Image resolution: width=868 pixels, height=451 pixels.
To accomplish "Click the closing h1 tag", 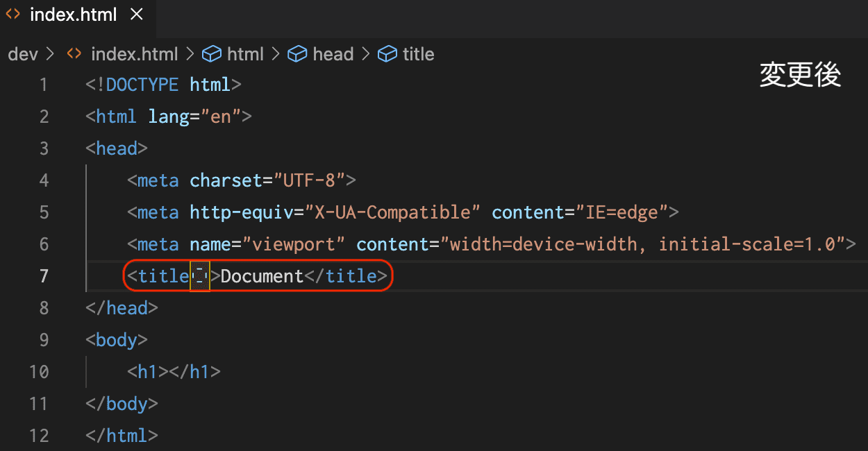I will [x=194, y=372].
